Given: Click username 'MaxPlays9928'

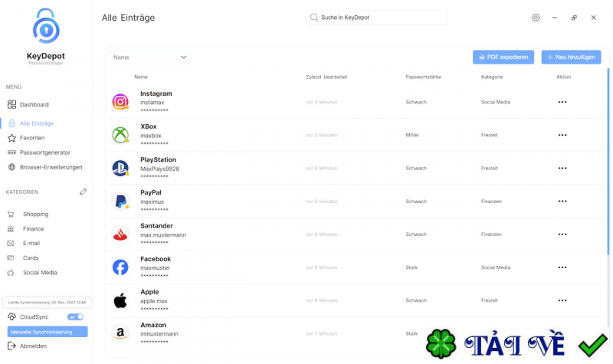Looking at the screenshot, I should [159, 169].
